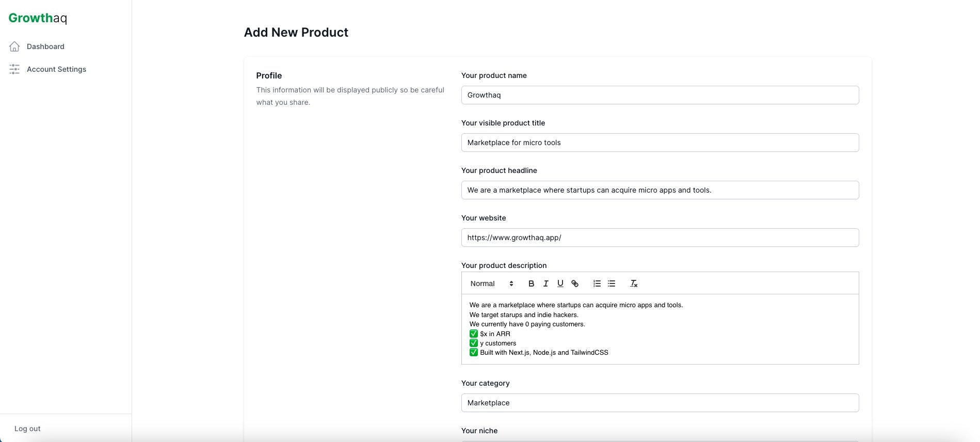Click the Growthaq logo
This screenshot has height=442, width=980.
click(38, 18)
